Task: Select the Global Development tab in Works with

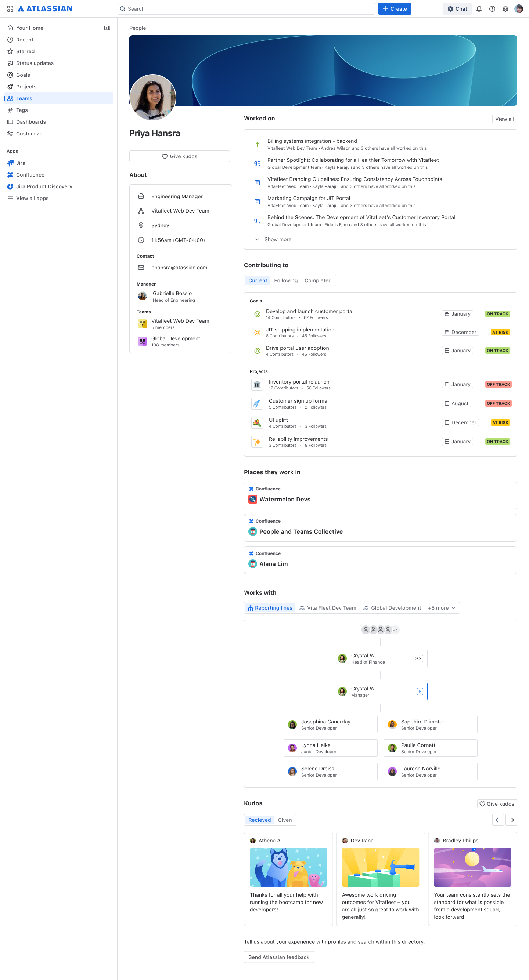Action: [x=392, y=608]
